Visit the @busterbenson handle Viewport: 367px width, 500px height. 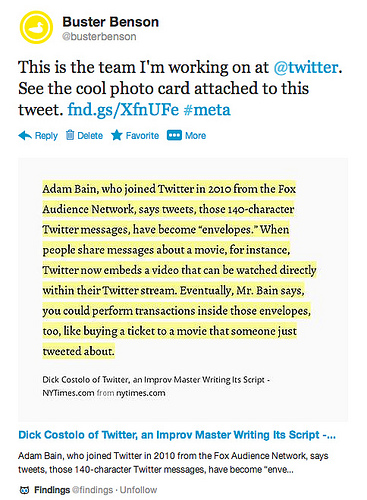[x=99, y=36]
